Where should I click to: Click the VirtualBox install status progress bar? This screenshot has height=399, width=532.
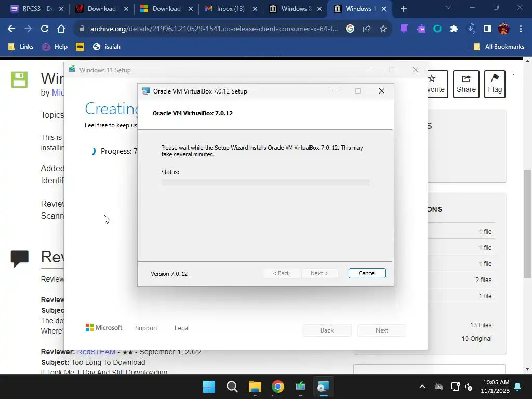265,182
